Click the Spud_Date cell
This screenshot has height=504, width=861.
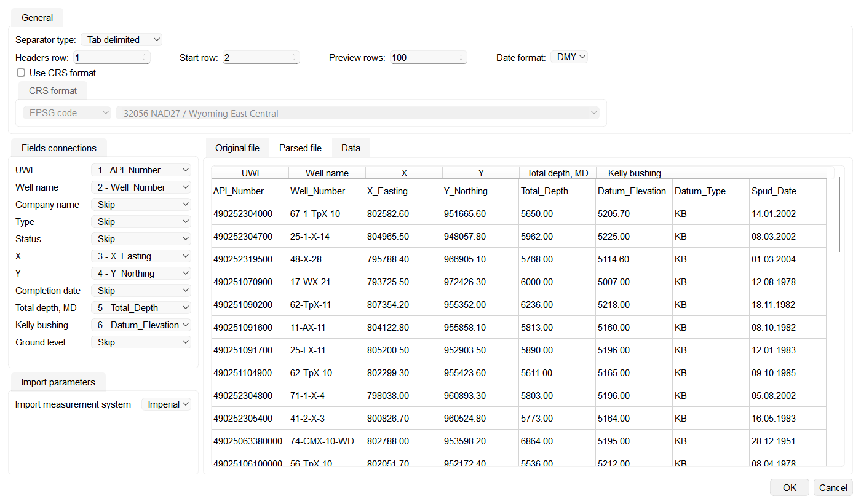(788, 191)
